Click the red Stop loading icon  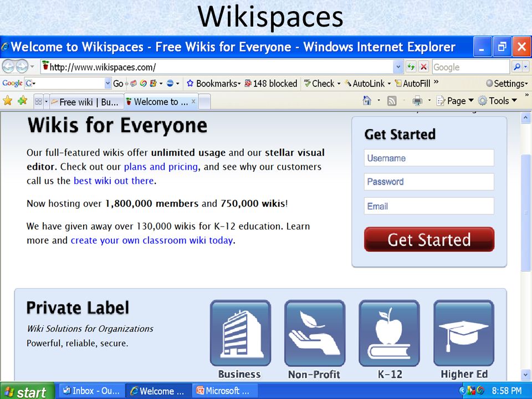click(423, 67)
